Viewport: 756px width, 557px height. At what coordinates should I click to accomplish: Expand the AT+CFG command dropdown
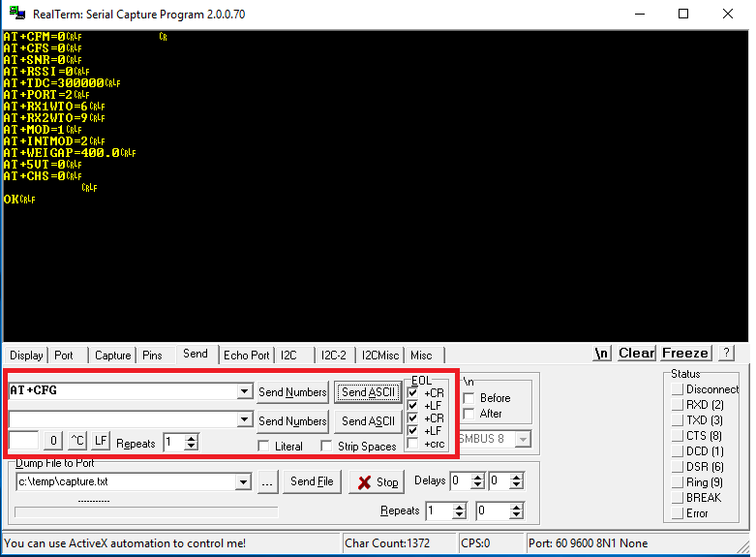coord(244,391)
